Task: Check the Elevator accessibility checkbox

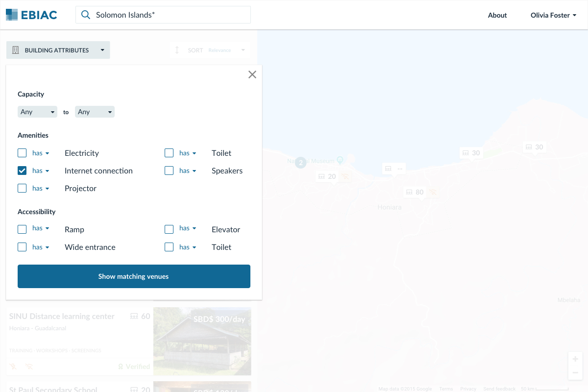Action: point(169,229)
